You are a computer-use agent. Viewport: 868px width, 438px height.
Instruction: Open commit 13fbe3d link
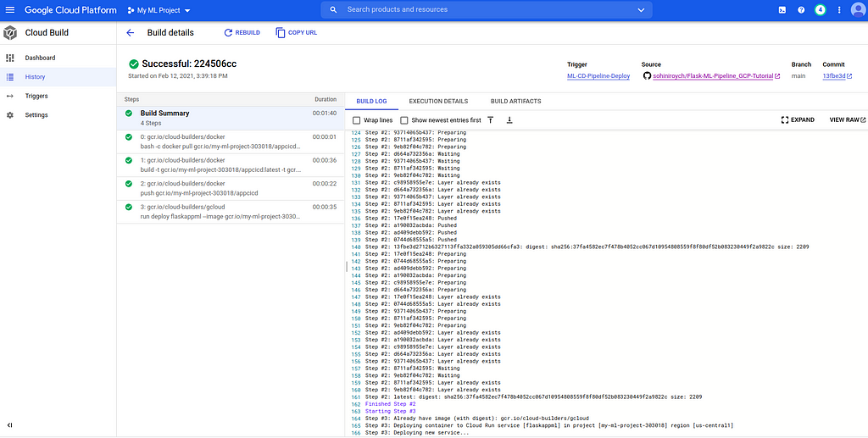pyautogui.click(x=837, y=75)
